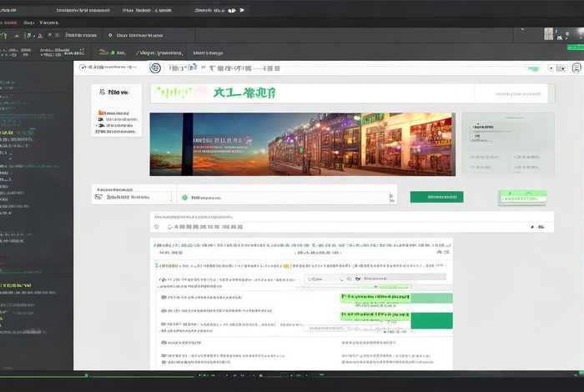Click the gray input right of the small dropdown
The height and width of the screenshot is (392, 584).
click(404, 278)
